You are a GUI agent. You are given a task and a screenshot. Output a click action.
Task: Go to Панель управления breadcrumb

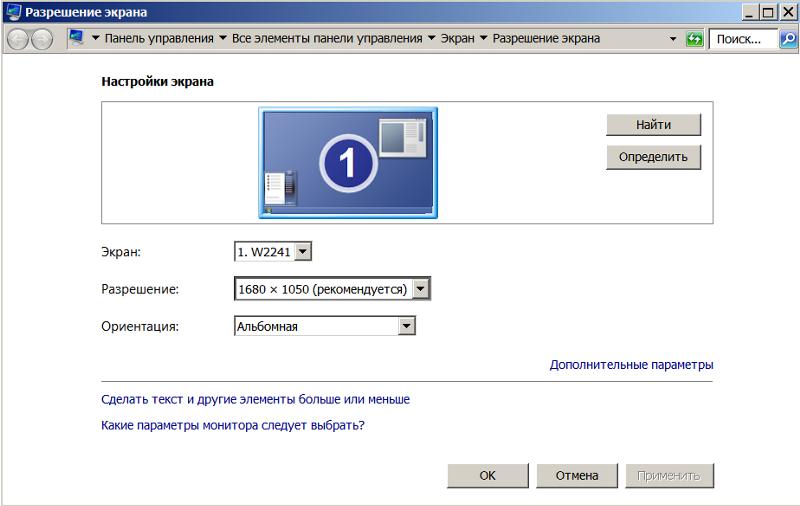click(x=159, y=38)
